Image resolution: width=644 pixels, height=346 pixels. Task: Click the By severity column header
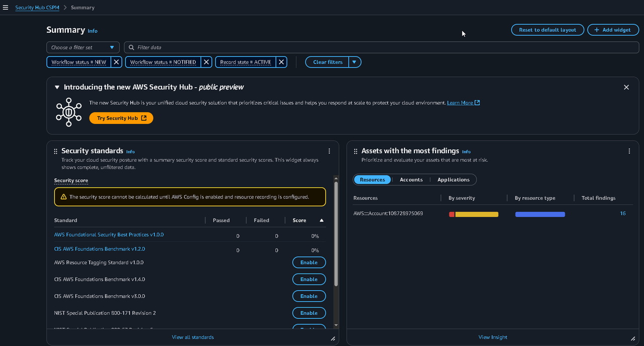tap(462, 198)
